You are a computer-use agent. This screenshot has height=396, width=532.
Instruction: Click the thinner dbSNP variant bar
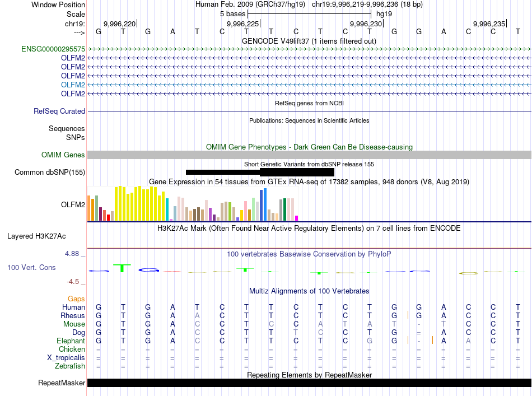coord(222,172)
